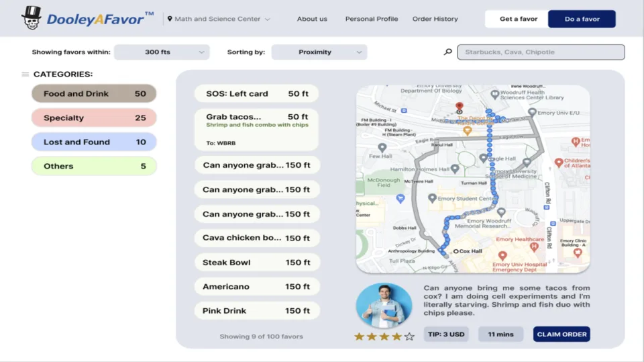Click the Get a favor button
644x362 pixels.
coord(518,19)
